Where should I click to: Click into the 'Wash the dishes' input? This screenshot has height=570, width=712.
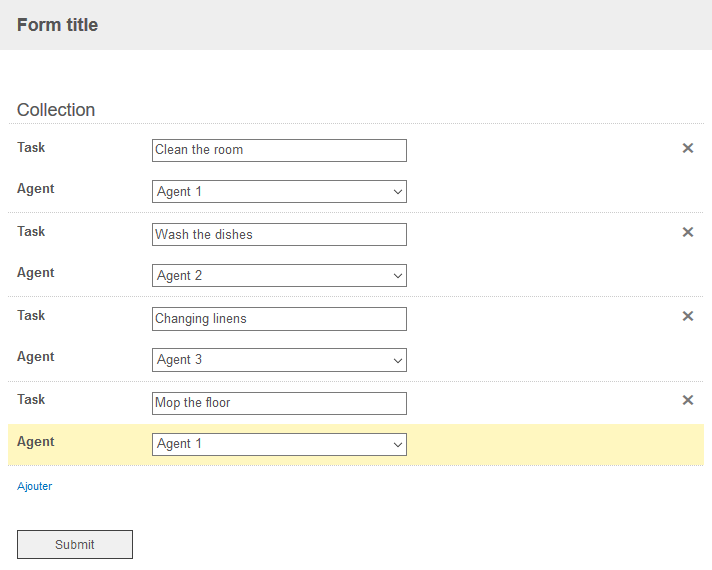[x=279, y=234]
